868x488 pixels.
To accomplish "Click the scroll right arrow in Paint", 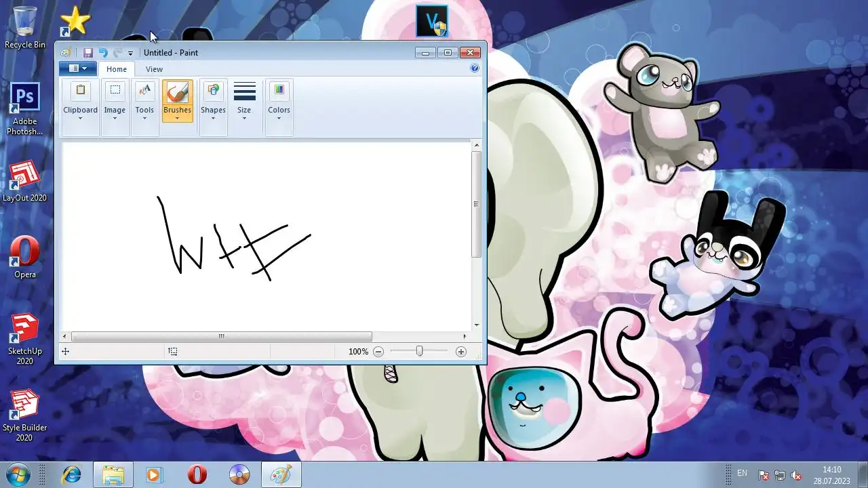I will point(465,336).
